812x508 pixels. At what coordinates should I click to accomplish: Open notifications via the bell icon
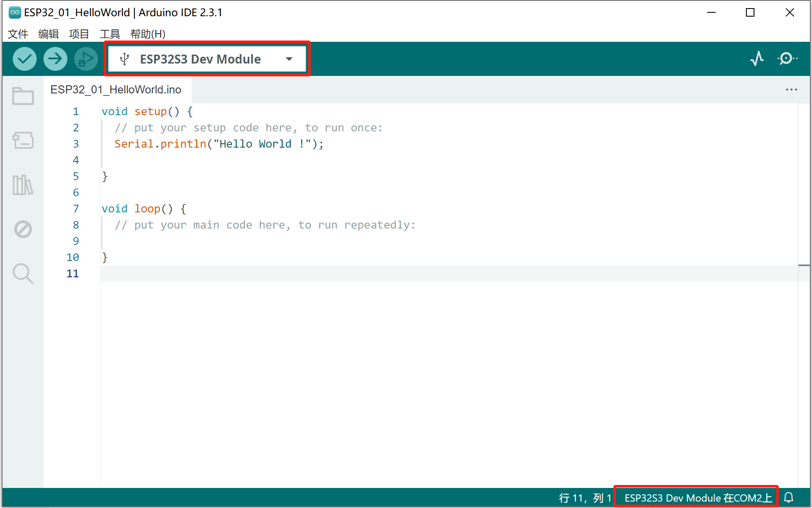point(789,496)
